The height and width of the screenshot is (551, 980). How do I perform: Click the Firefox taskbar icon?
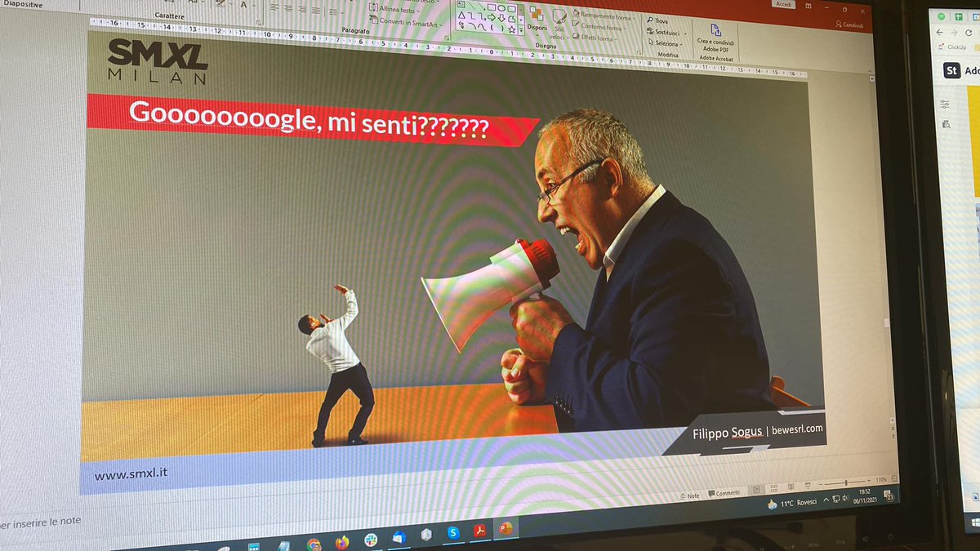(x=341, y=541)
